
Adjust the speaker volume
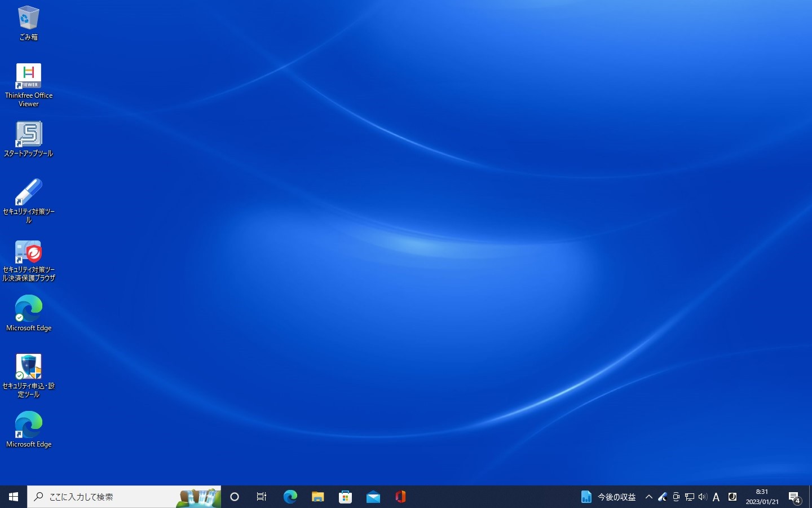[x=703, y=497]
